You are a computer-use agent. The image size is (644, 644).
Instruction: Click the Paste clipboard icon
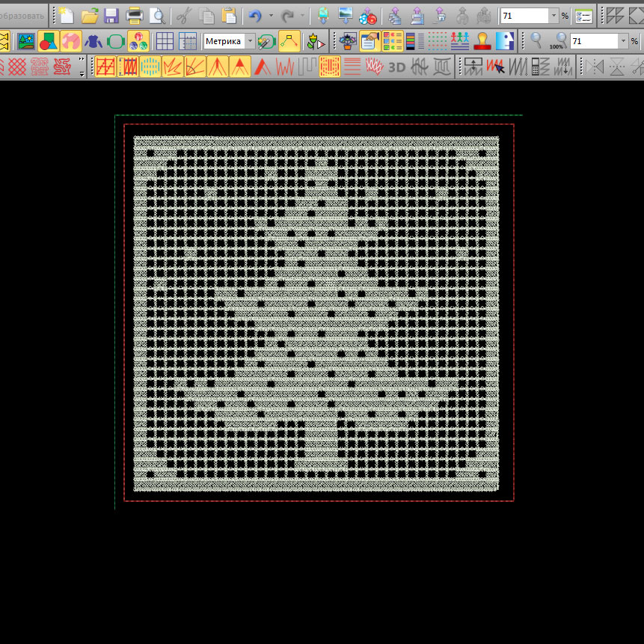(229, 16)
